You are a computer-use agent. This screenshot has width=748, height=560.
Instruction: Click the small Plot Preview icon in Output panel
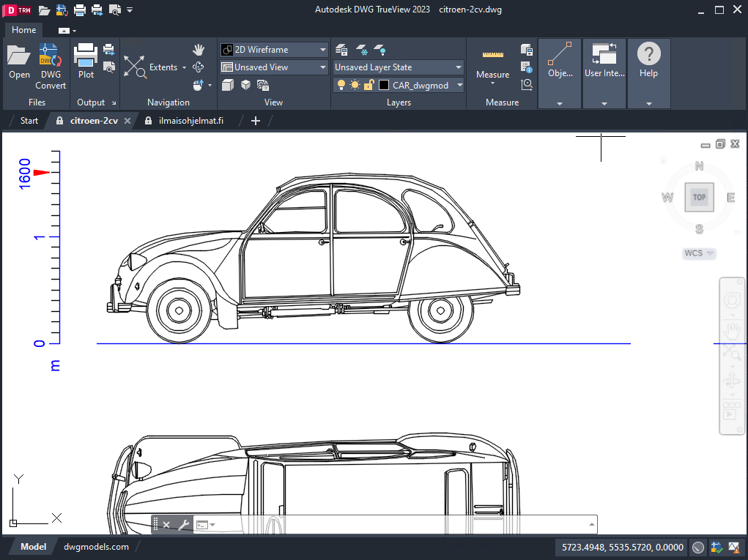click(x=108, y=67)
